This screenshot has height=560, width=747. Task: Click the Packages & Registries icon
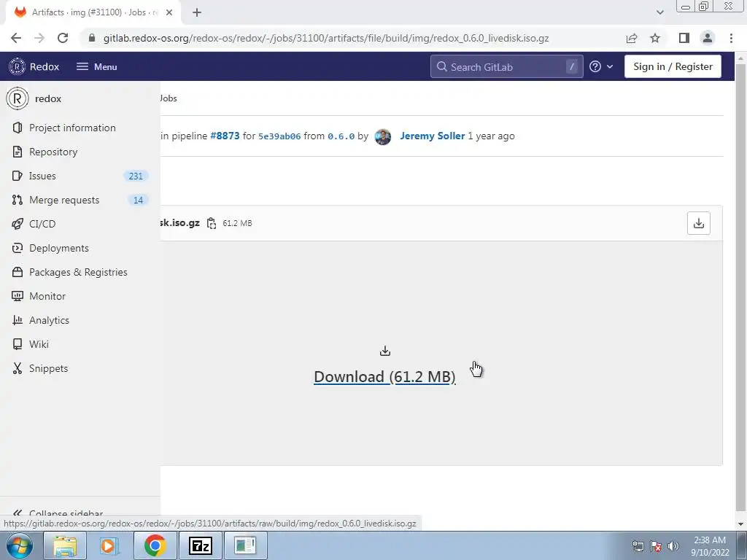[18, 272]
